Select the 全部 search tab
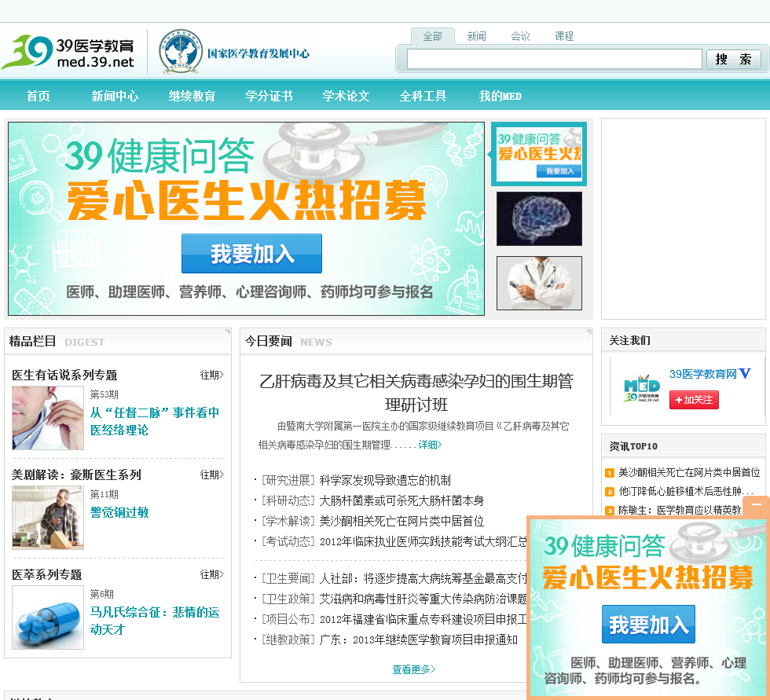Screen dimensions: 770x700 [x=433, y=36]
